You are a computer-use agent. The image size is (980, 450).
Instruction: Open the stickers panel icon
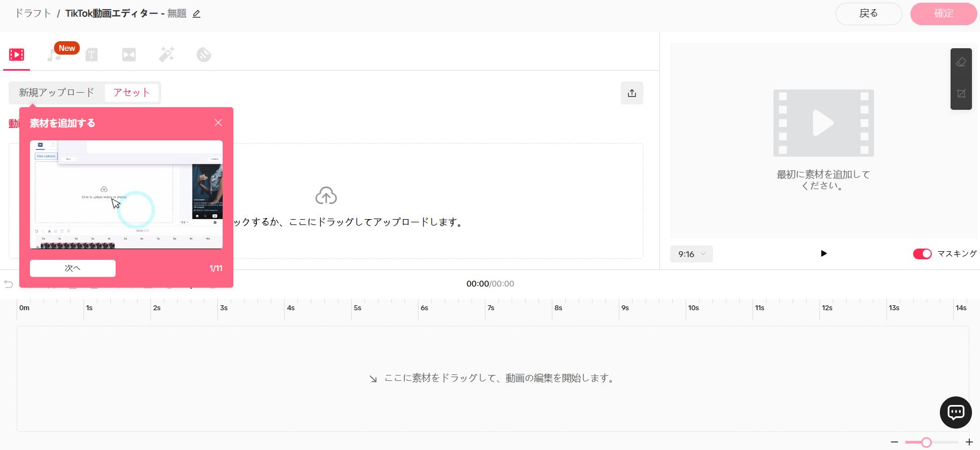[204, 55]
